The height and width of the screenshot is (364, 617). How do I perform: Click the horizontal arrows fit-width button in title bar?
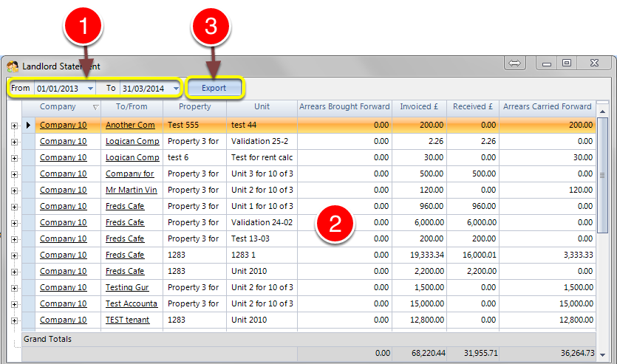(515, 63)
